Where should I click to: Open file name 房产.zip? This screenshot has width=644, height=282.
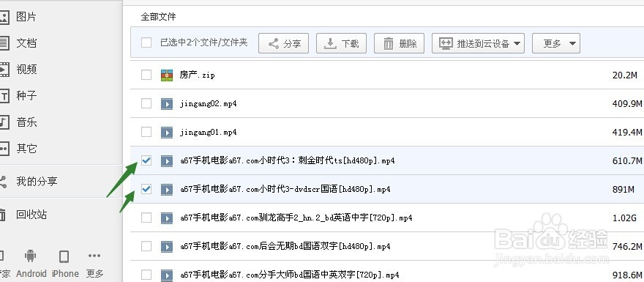click(x=197, y=75)
